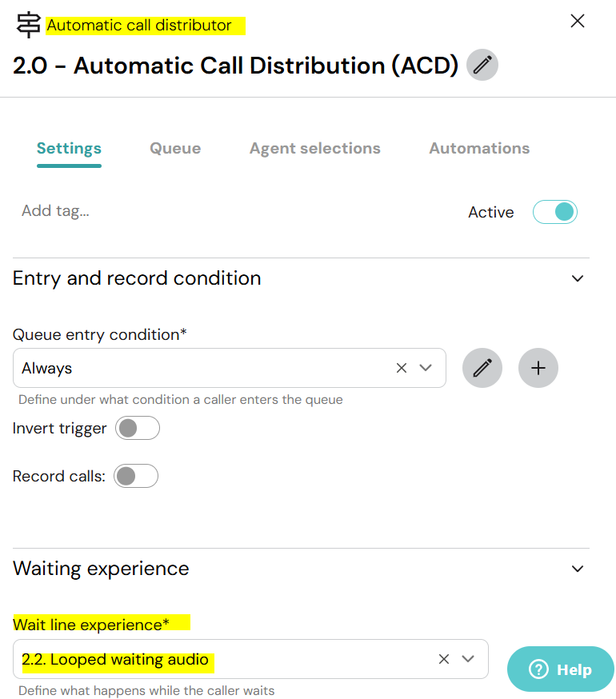This screenshot has height=699, width=616.
Task: Open the Queue entry condition dropdown
Action: point(426,368)
